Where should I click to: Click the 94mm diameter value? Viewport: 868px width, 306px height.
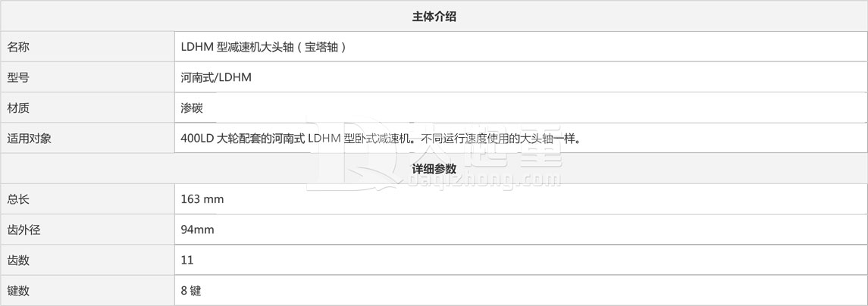click(x=198, y=229)
